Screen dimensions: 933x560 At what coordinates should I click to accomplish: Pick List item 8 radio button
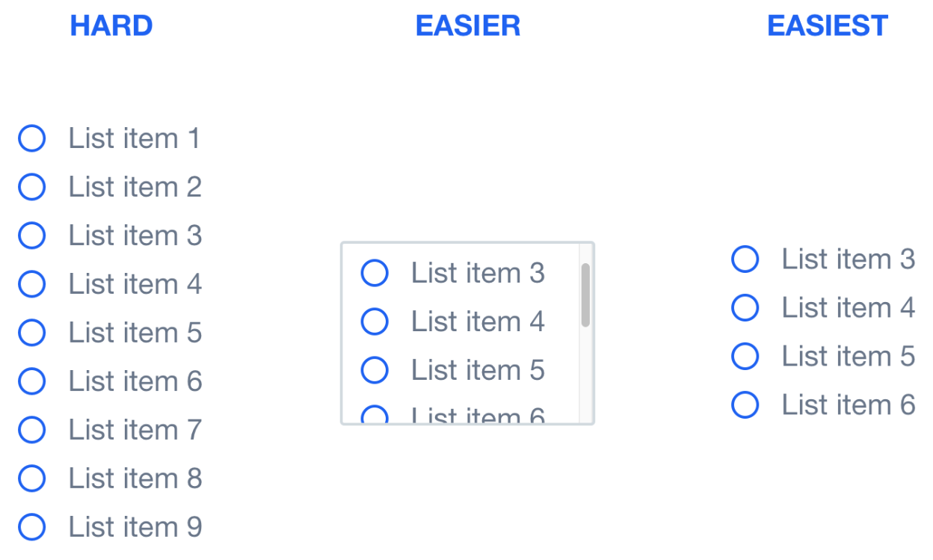pyautogui.click(x=32, y=479)
